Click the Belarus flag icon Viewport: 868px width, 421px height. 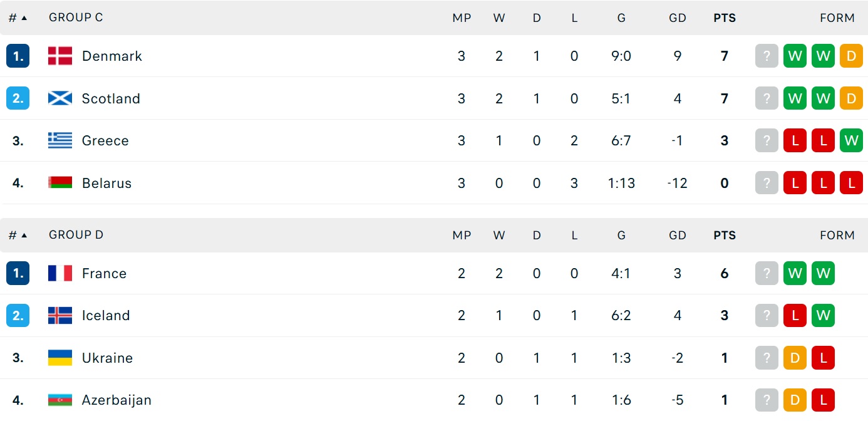click(x=60, y=183)
